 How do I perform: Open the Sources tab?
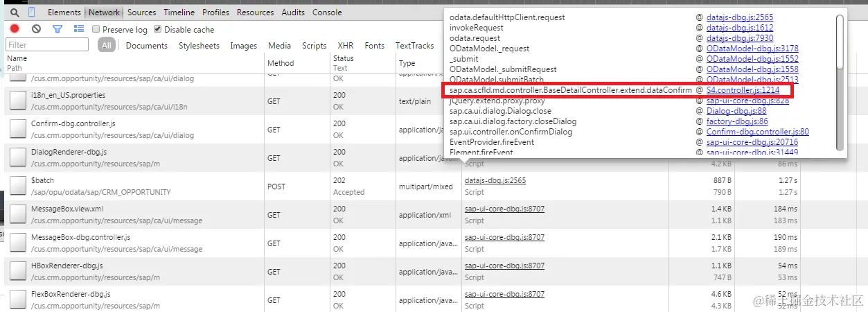(x=142, y=12)
